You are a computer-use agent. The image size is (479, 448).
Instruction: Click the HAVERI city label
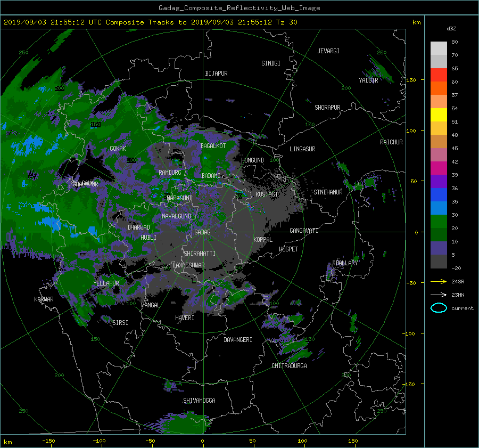[185, 318]
